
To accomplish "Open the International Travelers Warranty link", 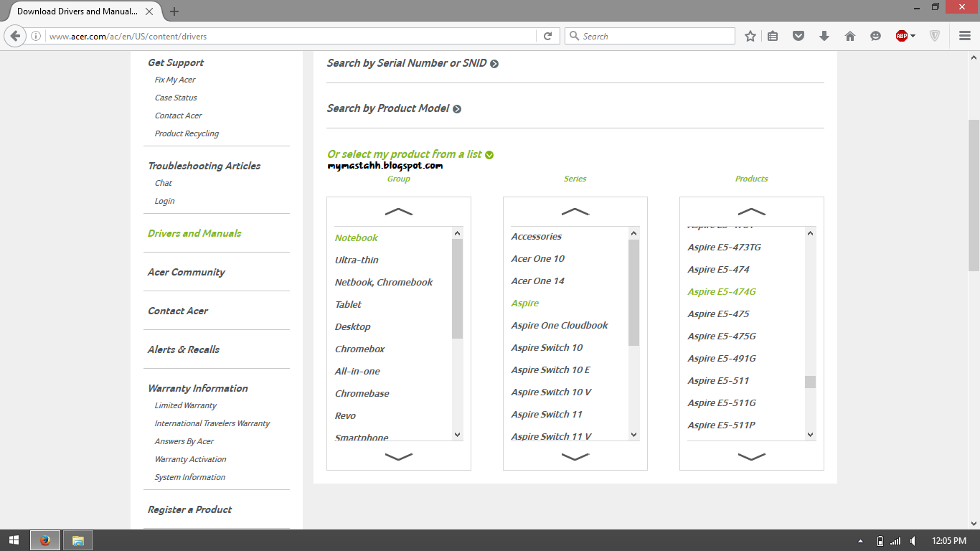I will tap(212, 423).
